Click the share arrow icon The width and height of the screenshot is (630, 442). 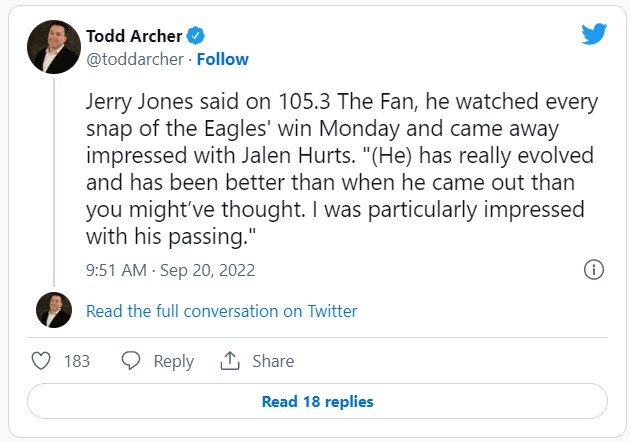click(x=230, y=361)
